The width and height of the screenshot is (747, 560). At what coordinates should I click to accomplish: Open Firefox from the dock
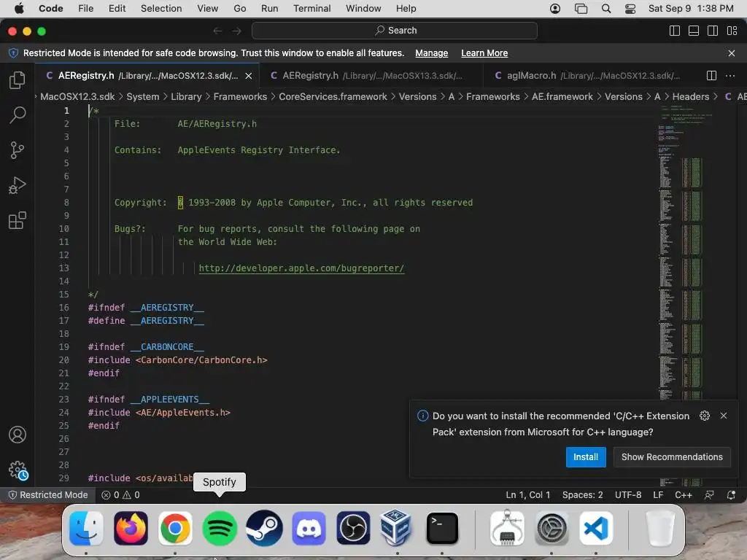point(131,528)
